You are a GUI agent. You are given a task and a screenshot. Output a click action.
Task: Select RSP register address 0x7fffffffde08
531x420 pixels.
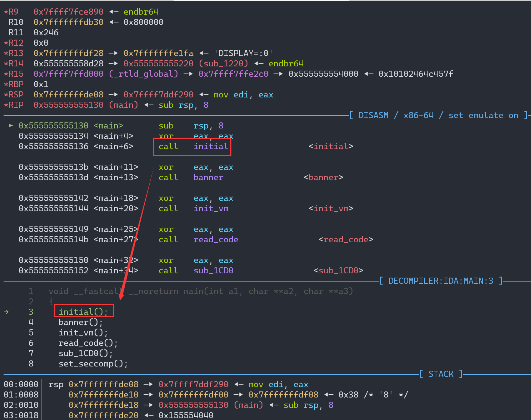[68, 95]
